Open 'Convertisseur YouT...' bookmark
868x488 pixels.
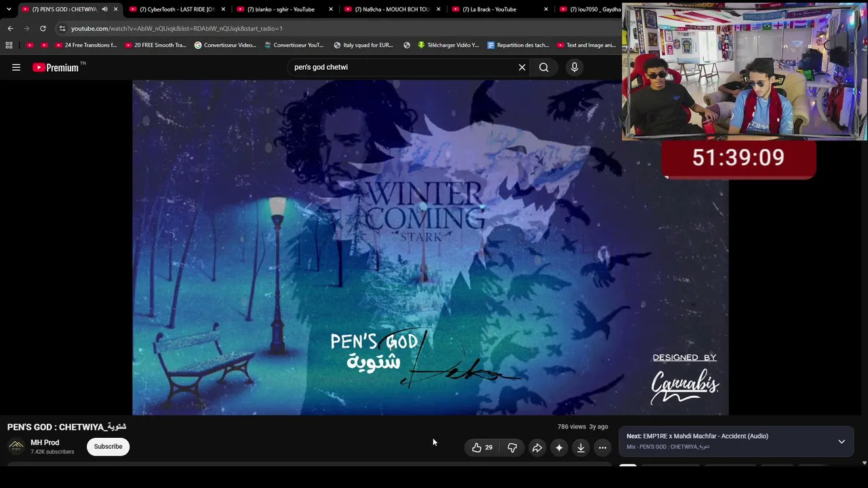coord(294,45)
